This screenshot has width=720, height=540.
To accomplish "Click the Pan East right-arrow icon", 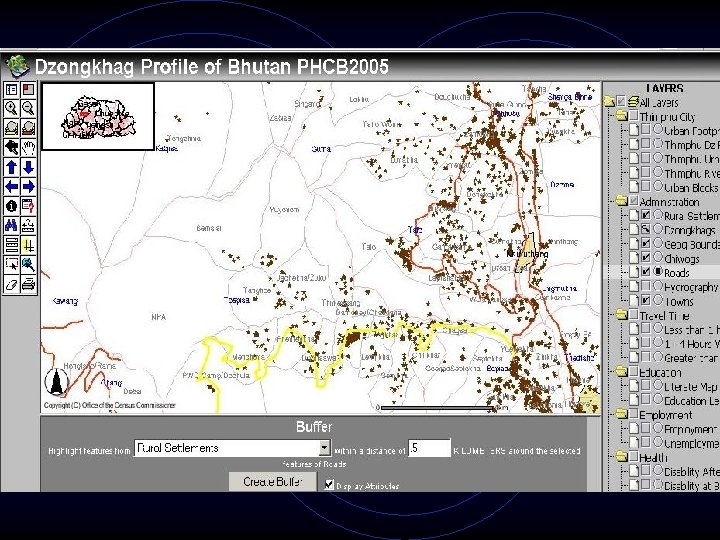I will [x=28, y=186].
